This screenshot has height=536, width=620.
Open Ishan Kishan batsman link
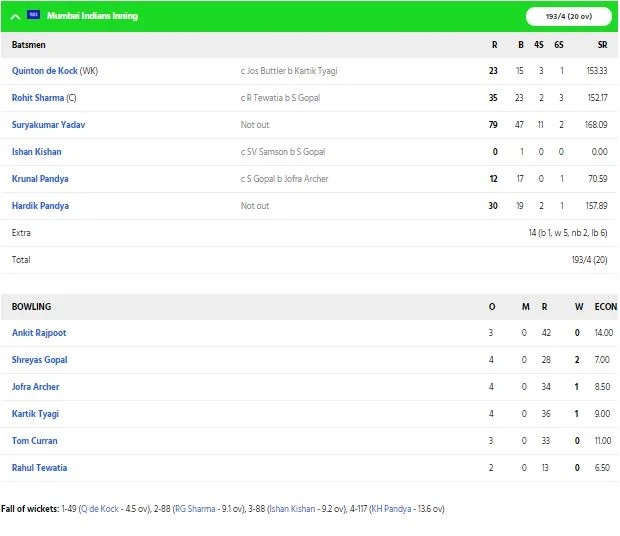pos(36,152)
